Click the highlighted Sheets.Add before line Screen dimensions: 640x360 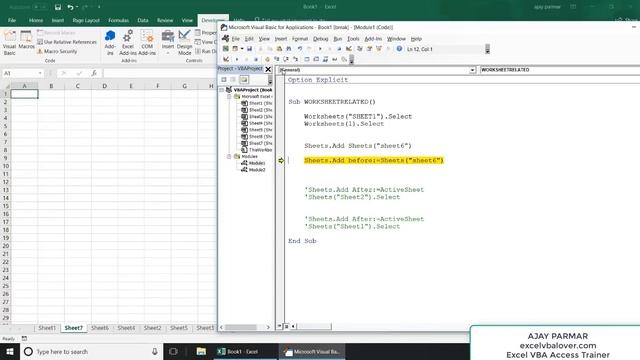pyautogui.click(x=373, y=160)
